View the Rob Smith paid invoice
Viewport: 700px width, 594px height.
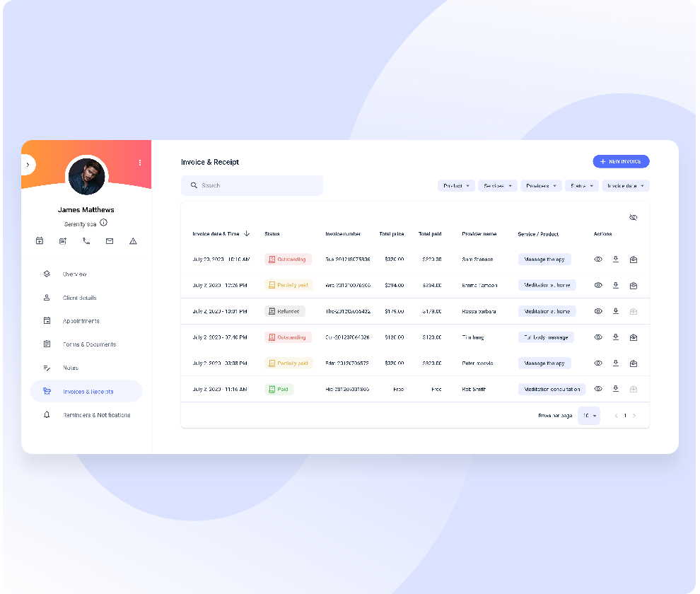pos(598,389)
